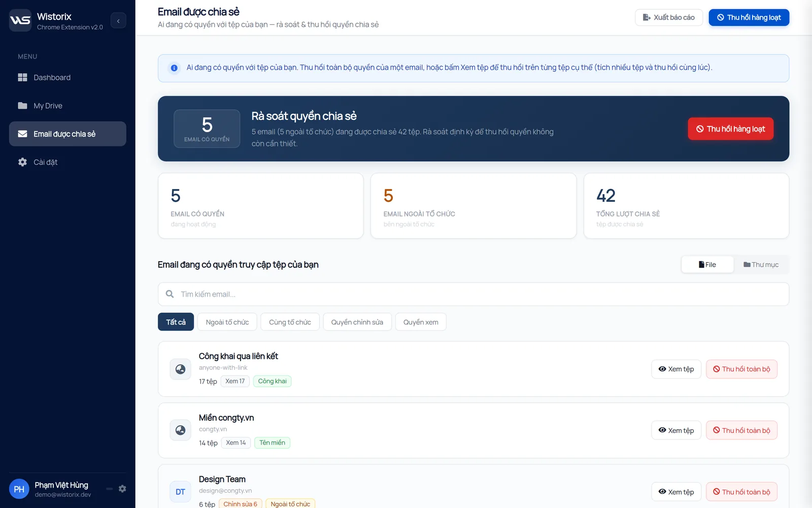Viewport: 812px width, 508px height.
Task: Click the PH user avatar
Action: coord(19,489)
